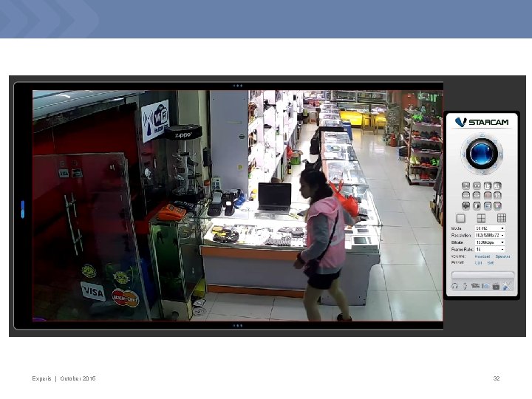532x399 pixels.
Task: Pan camera right with PTZ right arrow
Action: [x=501, y=154]
